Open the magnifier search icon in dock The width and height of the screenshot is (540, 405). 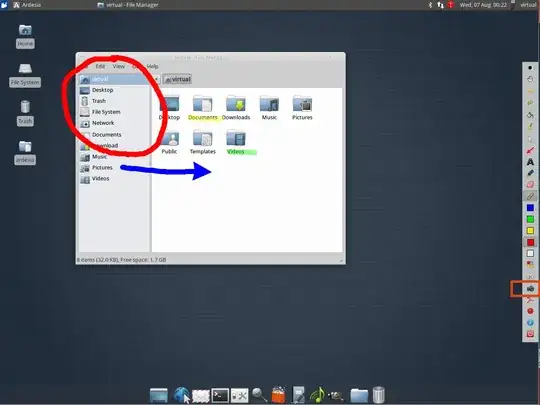259,395
